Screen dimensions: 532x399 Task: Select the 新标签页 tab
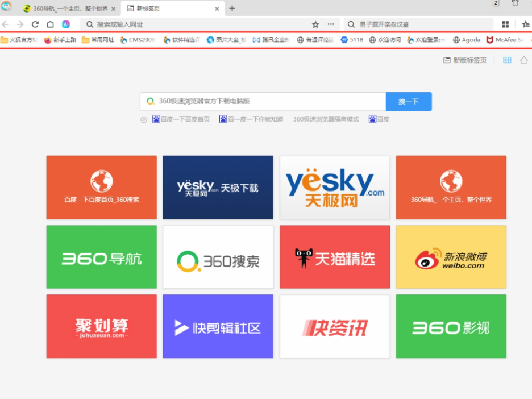172,9
